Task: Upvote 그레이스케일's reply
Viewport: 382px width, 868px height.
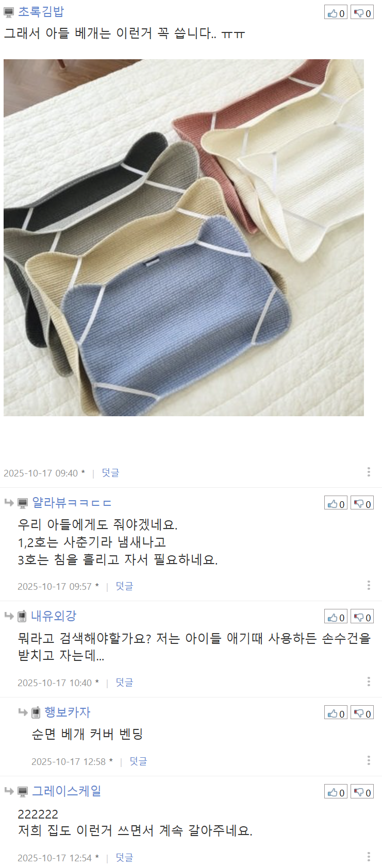Action: [x=336, y=792]
